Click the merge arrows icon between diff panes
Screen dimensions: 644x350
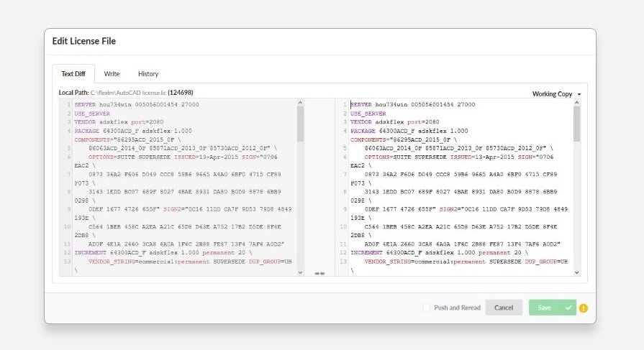[x=319, y=273]
